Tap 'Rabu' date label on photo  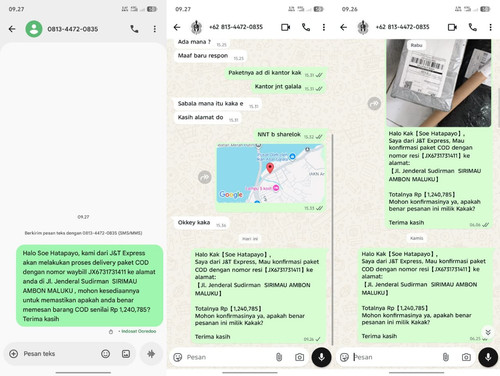pos(416,45)
